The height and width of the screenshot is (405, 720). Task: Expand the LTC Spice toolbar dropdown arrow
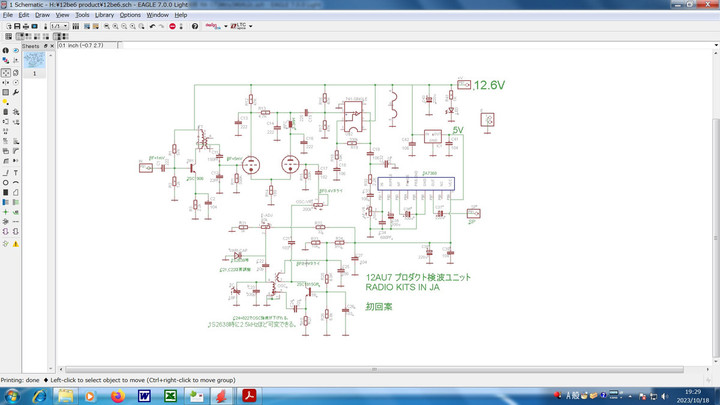coord(250,26)
